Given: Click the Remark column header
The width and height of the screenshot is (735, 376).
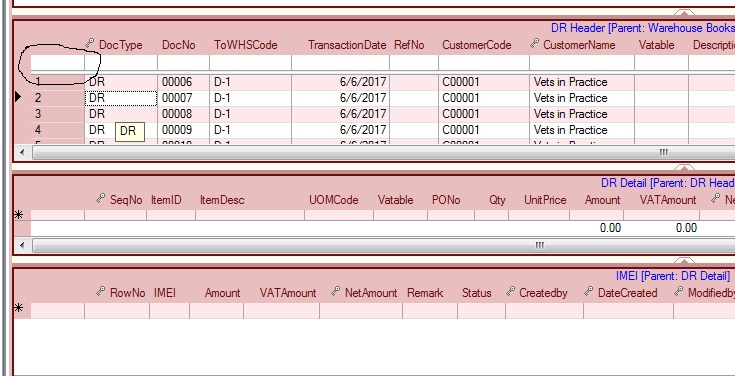Looking at the screenshot, I should [x=425, y=293].
